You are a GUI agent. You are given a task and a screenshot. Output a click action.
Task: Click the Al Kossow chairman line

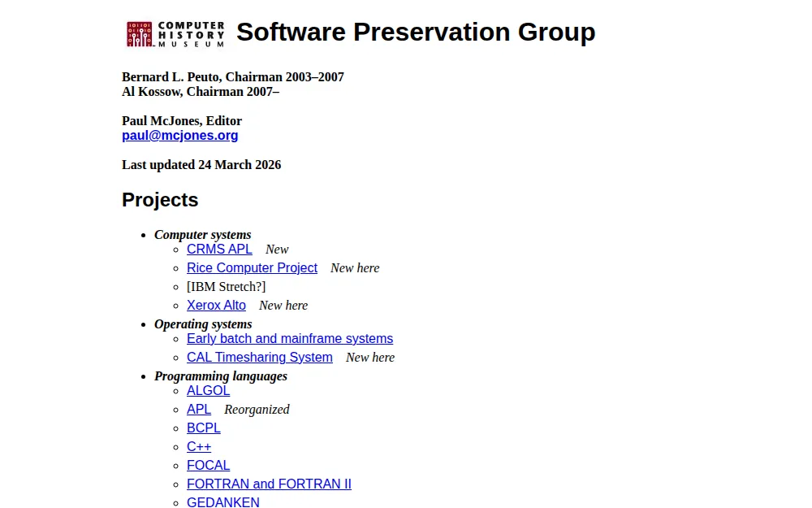[201, 91]
